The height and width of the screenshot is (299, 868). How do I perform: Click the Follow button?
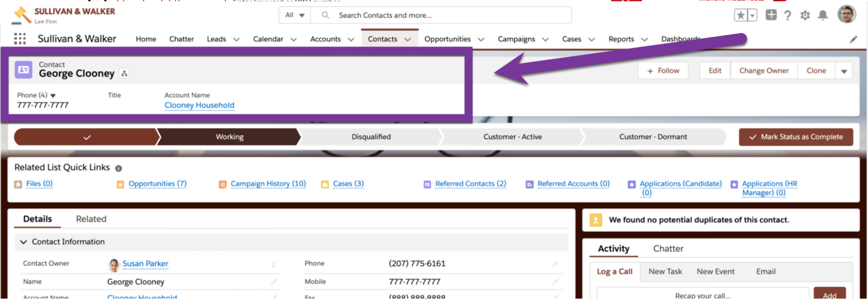click(663, 71)
